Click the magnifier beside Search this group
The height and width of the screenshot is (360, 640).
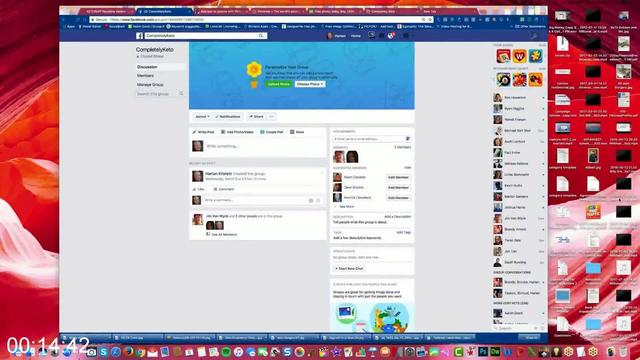(x=181, y=93)
